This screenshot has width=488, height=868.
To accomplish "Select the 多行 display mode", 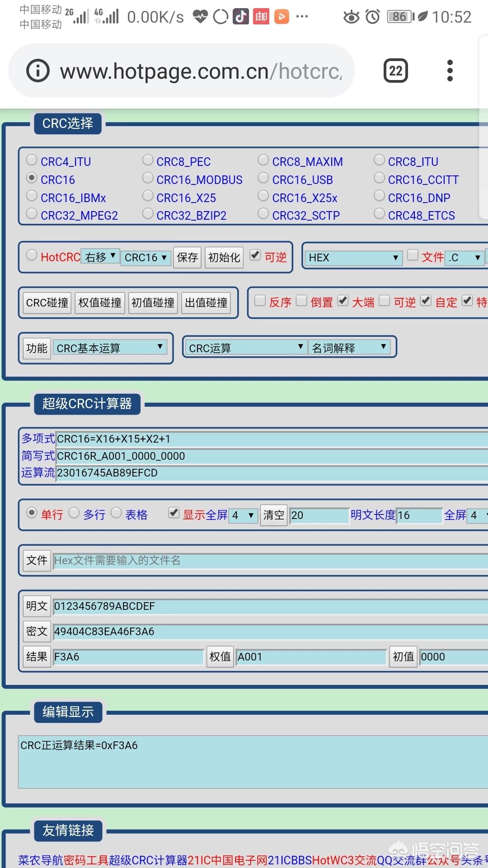I will [x=74, y=513].
